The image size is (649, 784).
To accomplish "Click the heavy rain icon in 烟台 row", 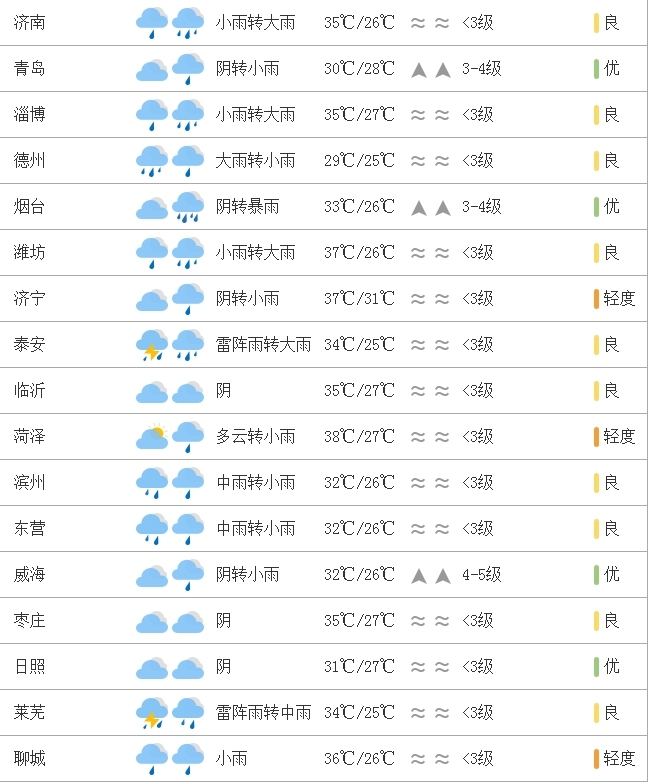I will pyautogui.click(x=188, y=206).
